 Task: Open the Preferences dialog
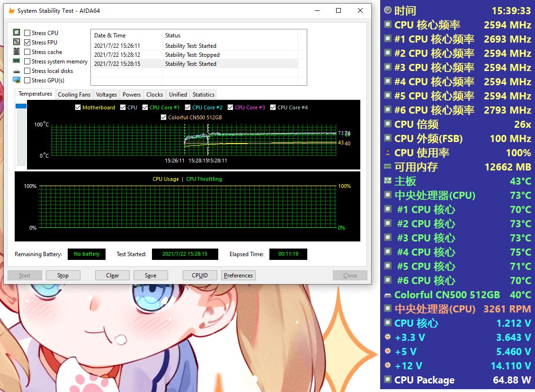[x=238, y=276]
